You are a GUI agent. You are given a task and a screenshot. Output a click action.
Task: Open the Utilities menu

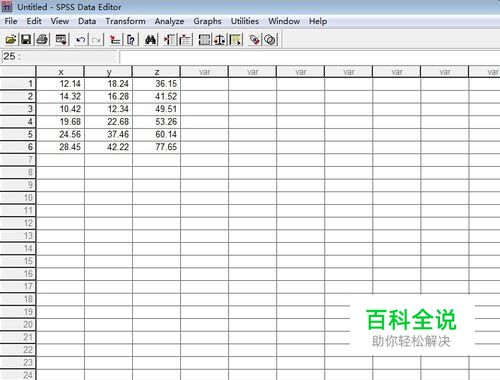[245, 21]
